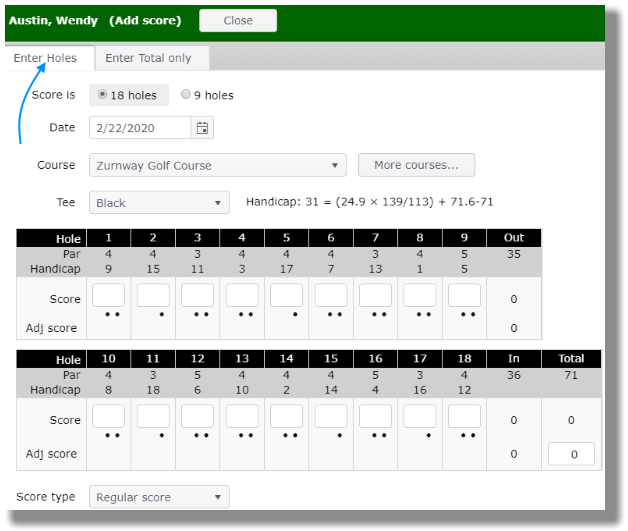
Task: Select the 9 holes radio button
Action: pos(185,95)
